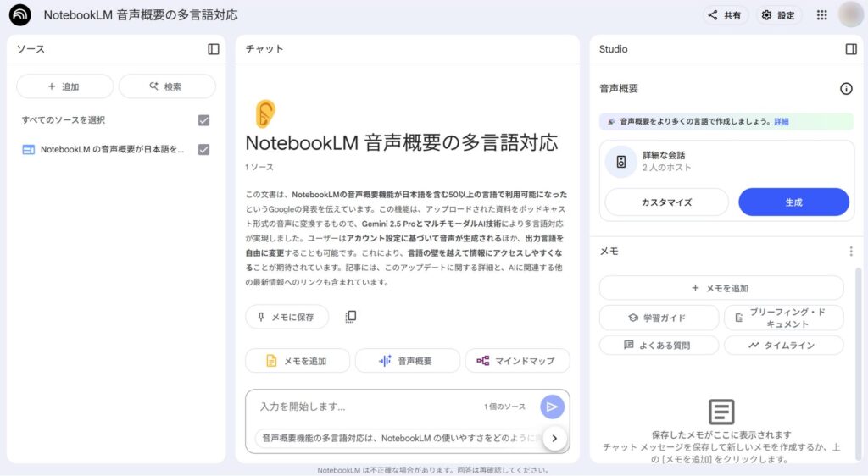This screenshot has height=476, width=868.
Task: Click 検索 to discover sources
Action: 167,86
